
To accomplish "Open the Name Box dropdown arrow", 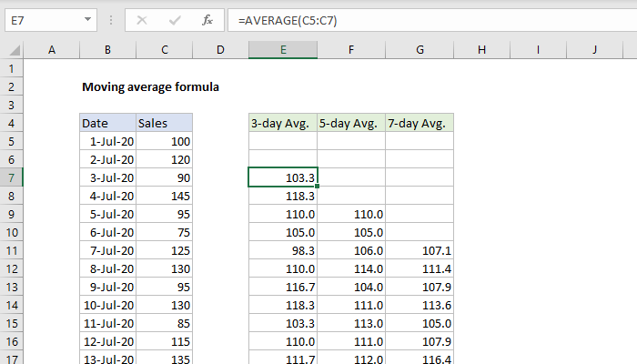I will tap(86, 18).
